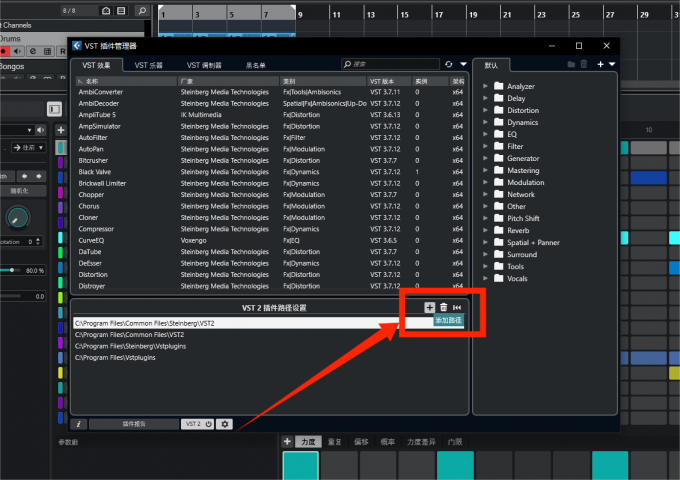Click the round rotation knob in left panel
The height and width of the screenshot is (480, 680).
[x=17, y=217]
